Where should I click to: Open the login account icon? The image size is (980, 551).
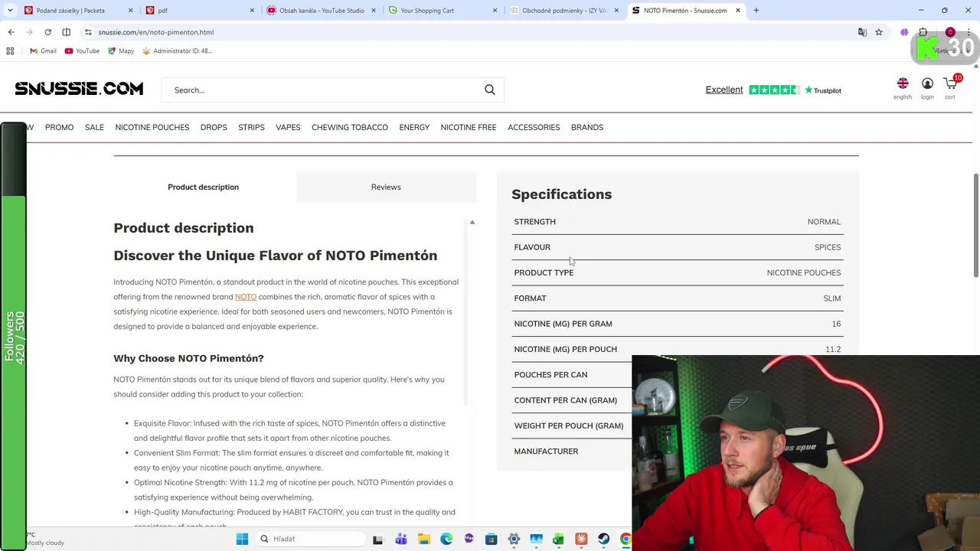click(927, 83)
